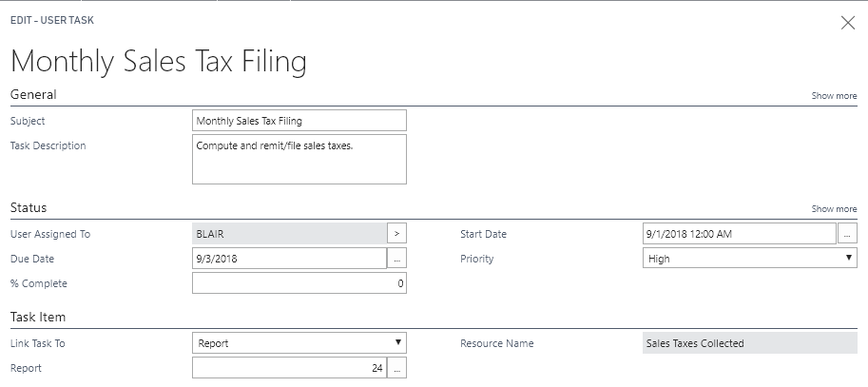
Task: Collapse the Task Item section header
Action: pos(38,318)
